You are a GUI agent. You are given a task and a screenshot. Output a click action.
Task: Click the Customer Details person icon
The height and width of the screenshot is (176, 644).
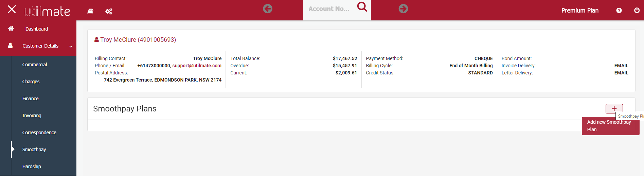(x=11, y=46)
